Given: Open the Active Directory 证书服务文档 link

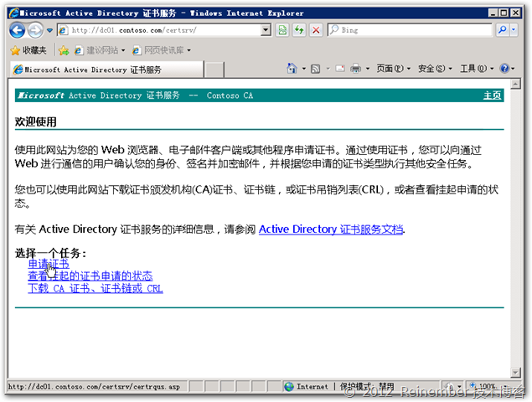Looking at the screenshot, I should coord(331,229).
